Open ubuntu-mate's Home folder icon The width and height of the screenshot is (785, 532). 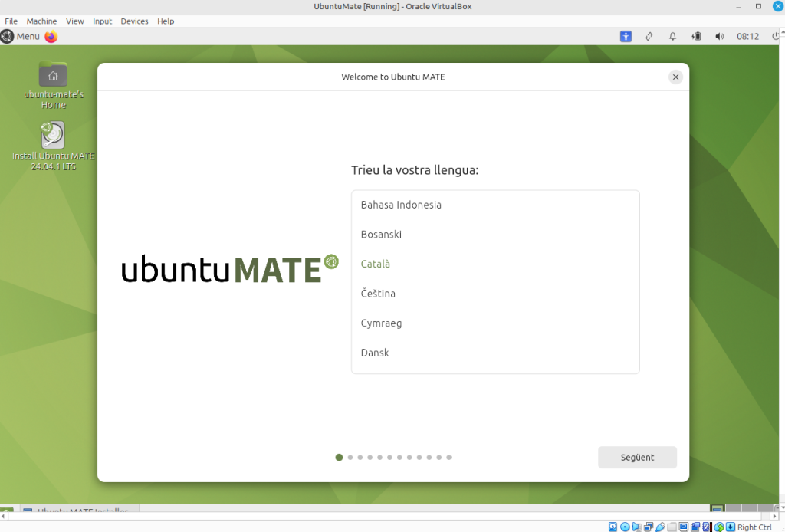click(53, 75)
